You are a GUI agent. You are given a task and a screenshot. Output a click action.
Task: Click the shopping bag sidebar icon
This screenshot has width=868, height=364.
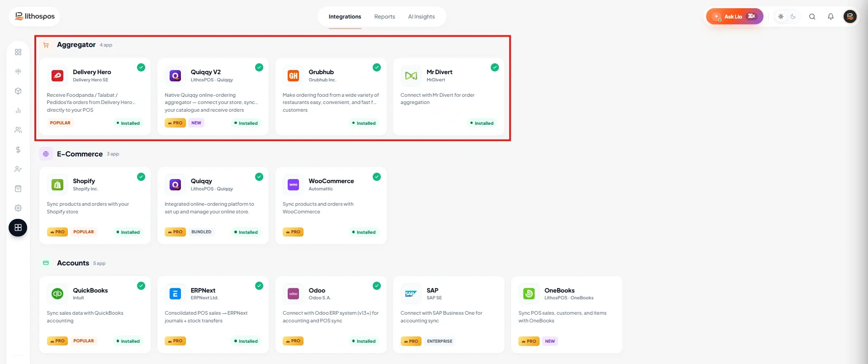[18, 189]
